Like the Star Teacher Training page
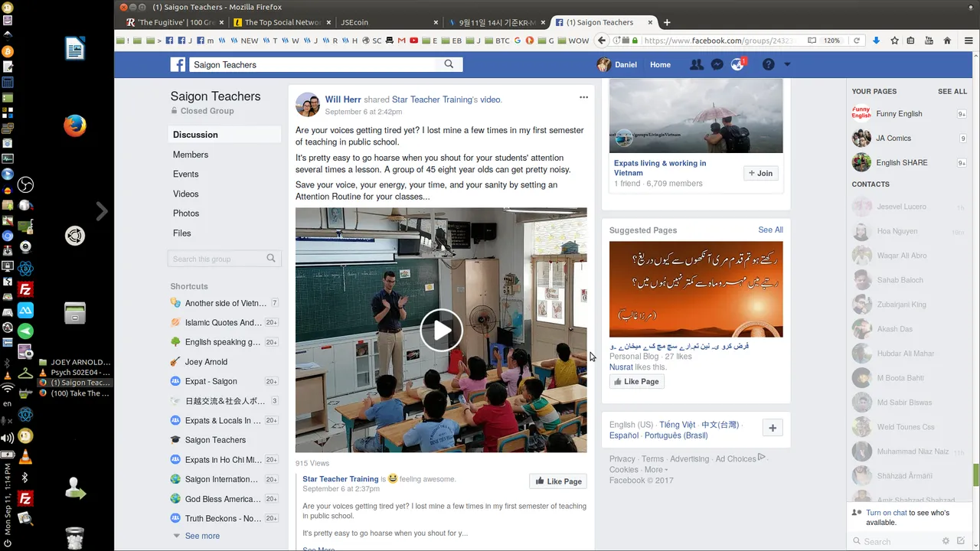The image size is (980, 551). pos(558,481)
